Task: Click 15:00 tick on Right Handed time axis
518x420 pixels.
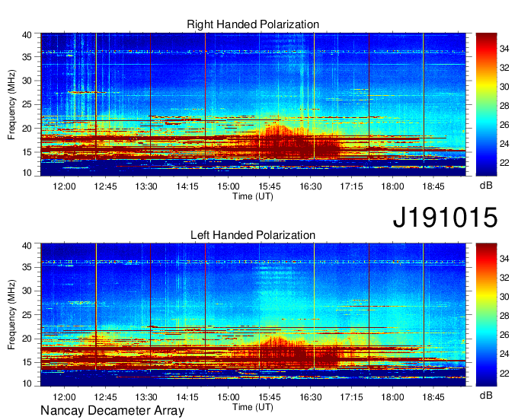Action: click(229, 186)
